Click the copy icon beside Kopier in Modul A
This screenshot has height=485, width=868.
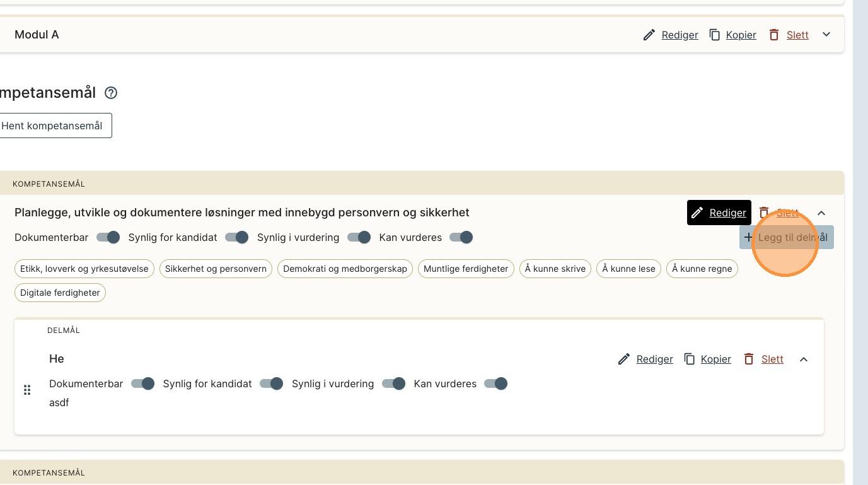714,35
